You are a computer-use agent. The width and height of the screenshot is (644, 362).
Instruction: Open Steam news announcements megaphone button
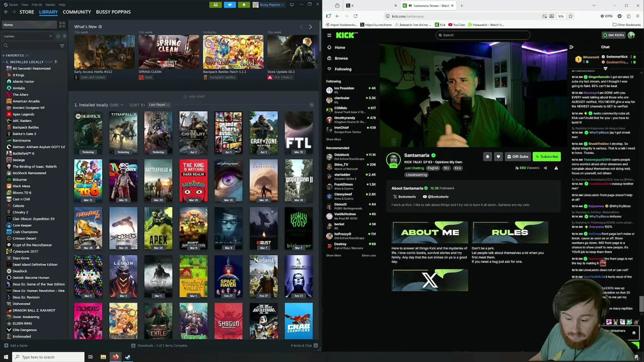click(x=230, y=5)
